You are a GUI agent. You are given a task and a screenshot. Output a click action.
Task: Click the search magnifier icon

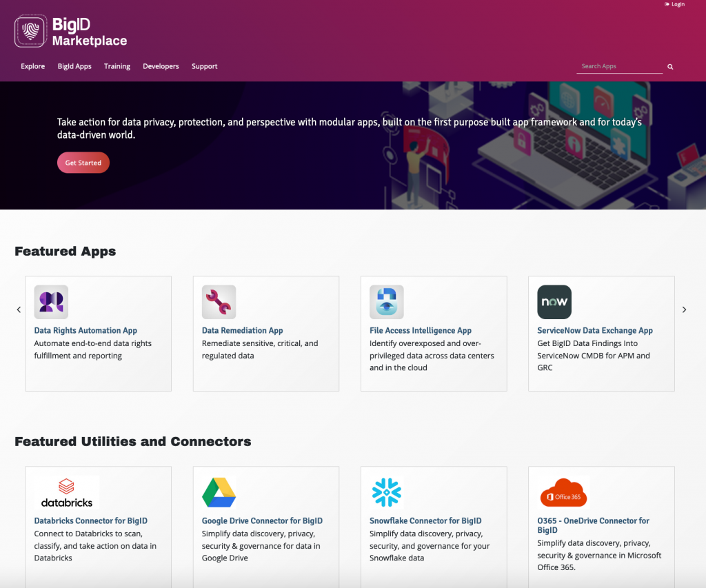coord(669,66)
